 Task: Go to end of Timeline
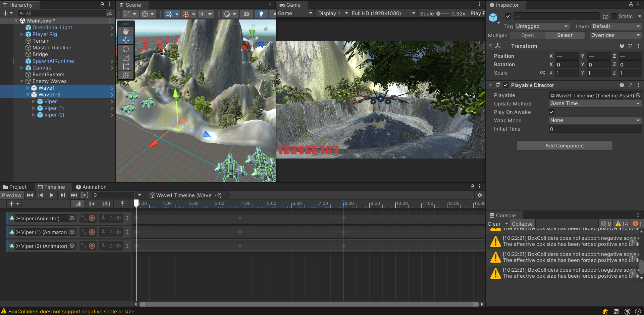pos(73,195)
